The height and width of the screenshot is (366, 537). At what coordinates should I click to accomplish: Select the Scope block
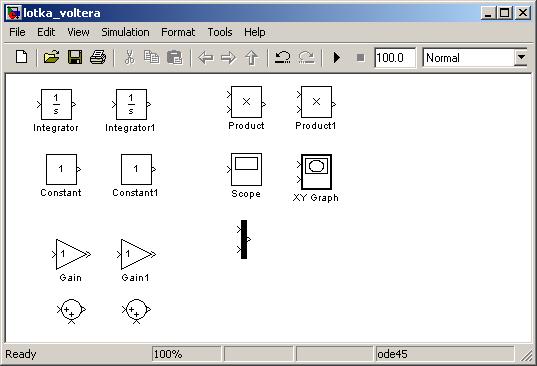click(247, 169)
